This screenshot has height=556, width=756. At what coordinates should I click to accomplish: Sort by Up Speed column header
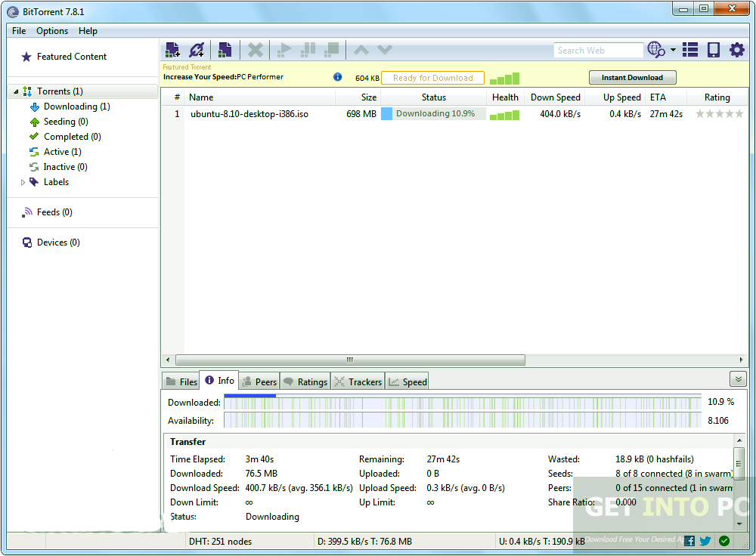(615, 97)
